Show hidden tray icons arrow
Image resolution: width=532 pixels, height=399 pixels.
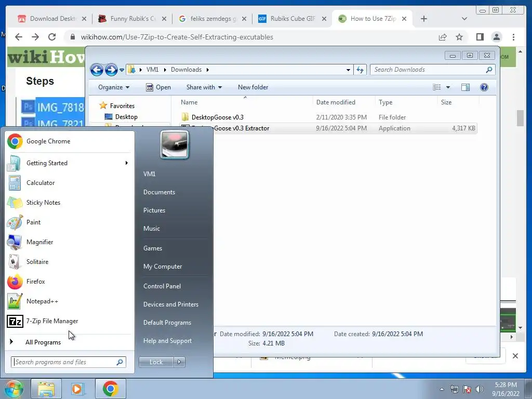[442, 389]
